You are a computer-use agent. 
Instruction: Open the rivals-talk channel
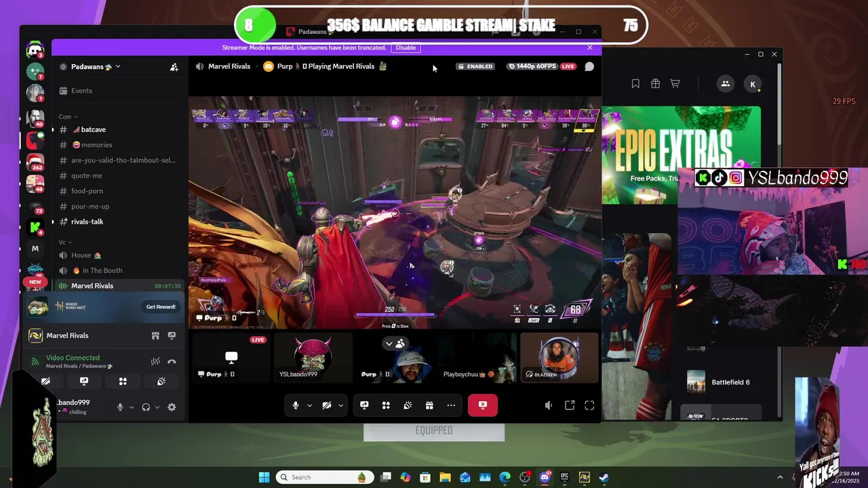tap(118, 222)
